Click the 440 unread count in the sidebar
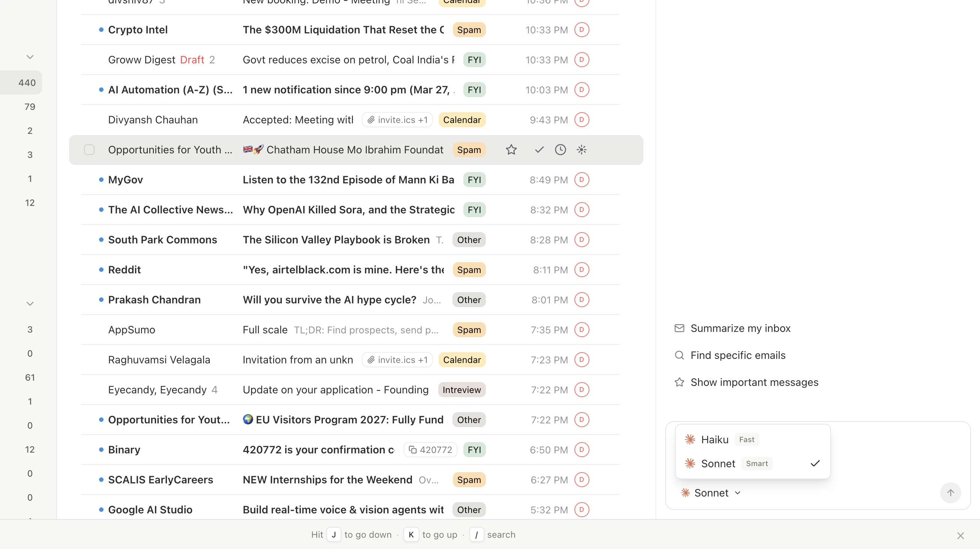This screenshot has height=549, width=980. point(26,82)
